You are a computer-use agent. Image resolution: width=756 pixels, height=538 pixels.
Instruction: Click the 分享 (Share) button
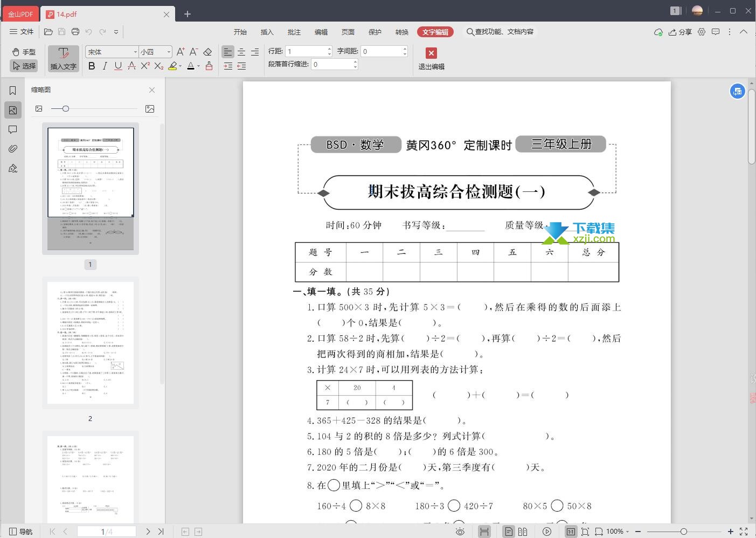click(680, 32)
